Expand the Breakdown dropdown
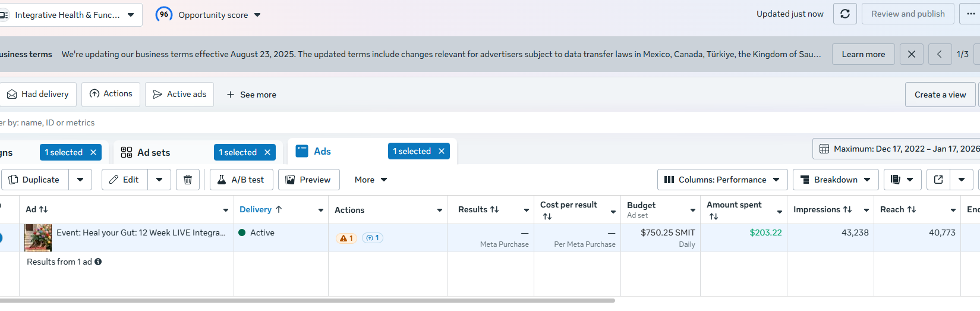Screen dimensions: 980x311 click(835, 180)
